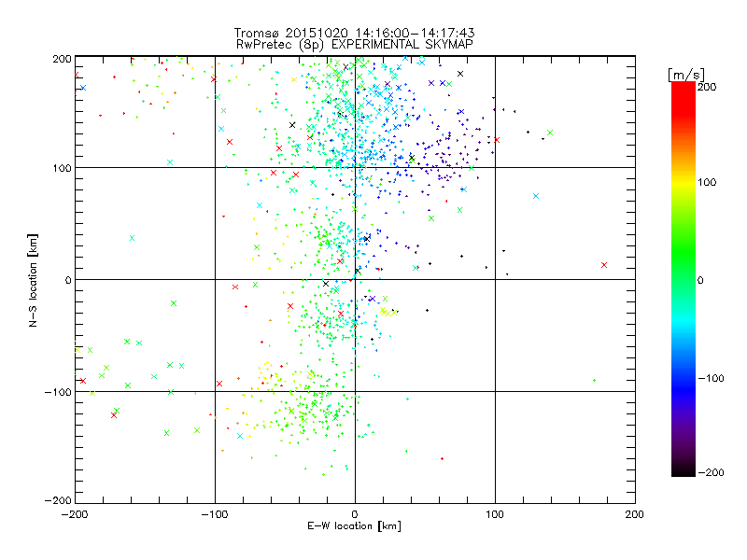Click the 'E-W location [km]' axis label

(354, 526)
